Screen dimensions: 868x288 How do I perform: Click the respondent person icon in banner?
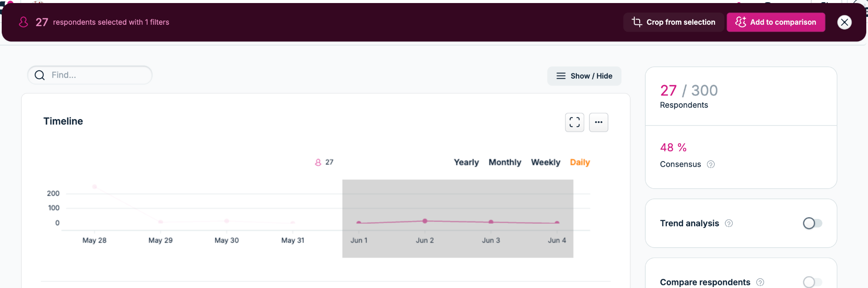[x=23, y=22]
